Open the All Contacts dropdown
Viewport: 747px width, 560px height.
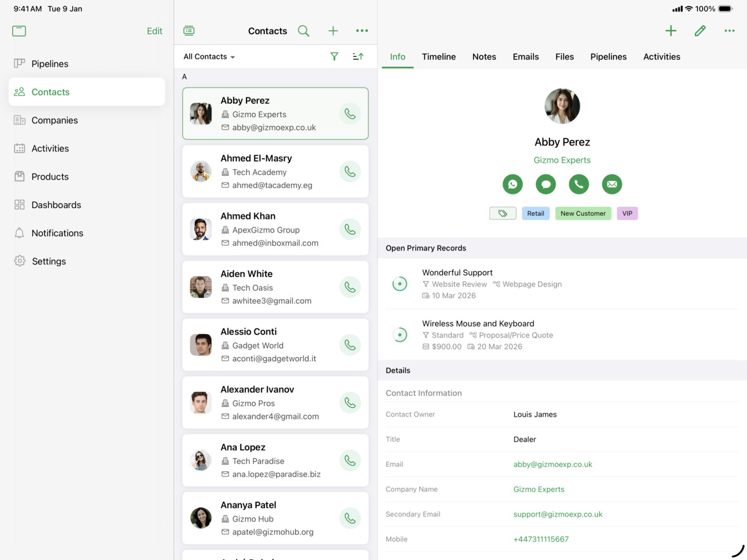coord(208,56)
